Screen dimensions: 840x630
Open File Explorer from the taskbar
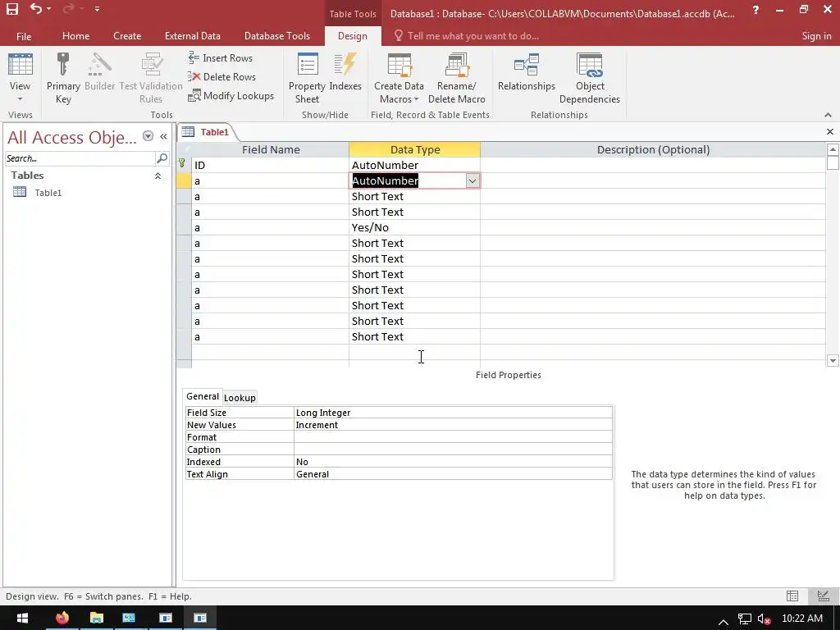pyautogui.click(x=97, y=619)
